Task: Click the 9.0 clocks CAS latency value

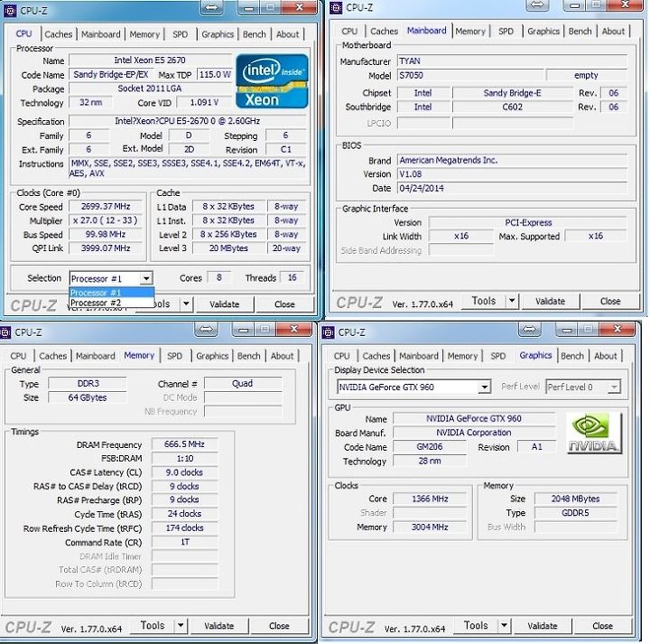Action: tap(184, 472)
